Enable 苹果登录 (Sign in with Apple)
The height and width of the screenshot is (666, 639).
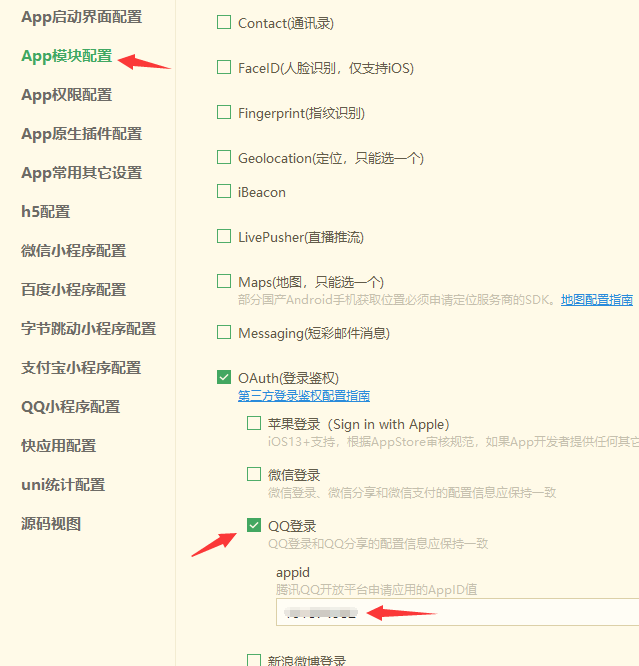point(254,424)
